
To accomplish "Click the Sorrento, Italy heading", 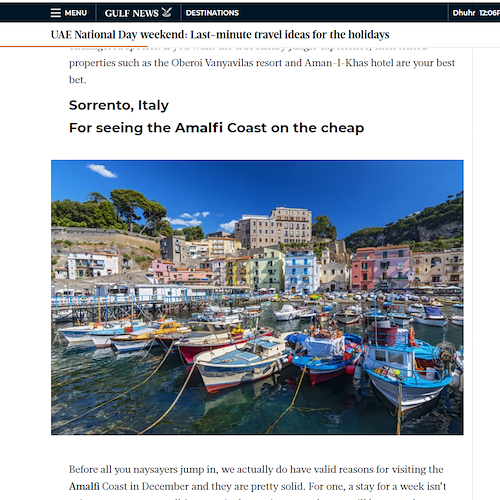I will [119, 105].
